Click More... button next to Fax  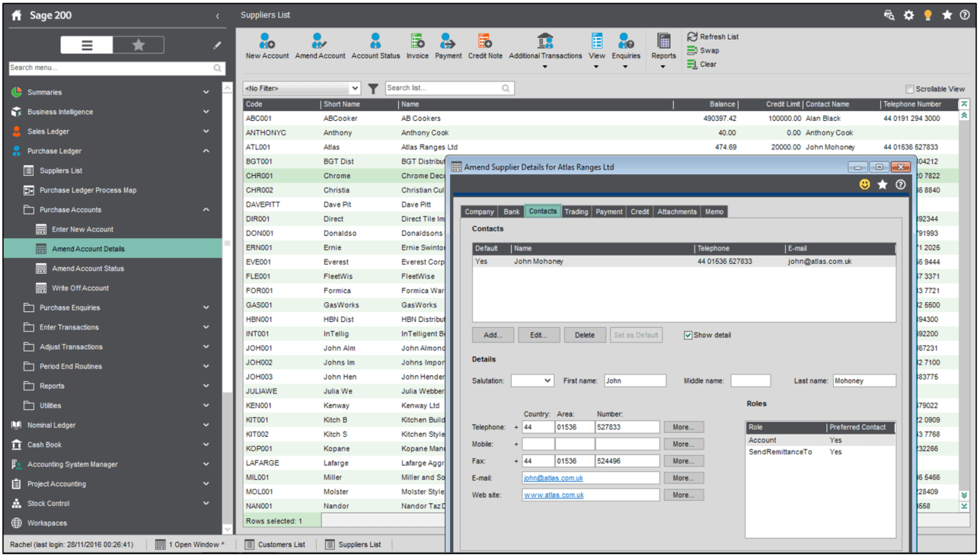point(684,461)
